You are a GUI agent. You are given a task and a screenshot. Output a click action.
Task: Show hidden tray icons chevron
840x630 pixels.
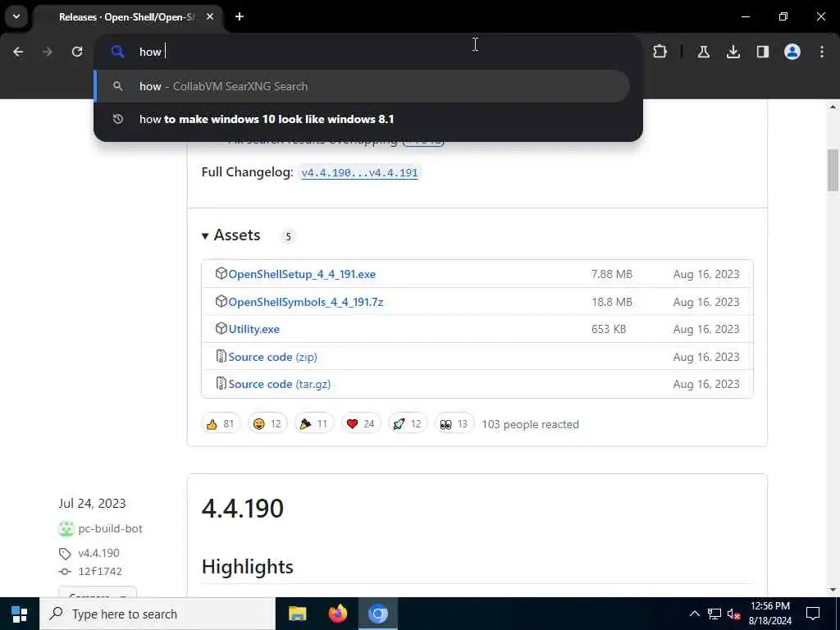click(x=694, y=614)
